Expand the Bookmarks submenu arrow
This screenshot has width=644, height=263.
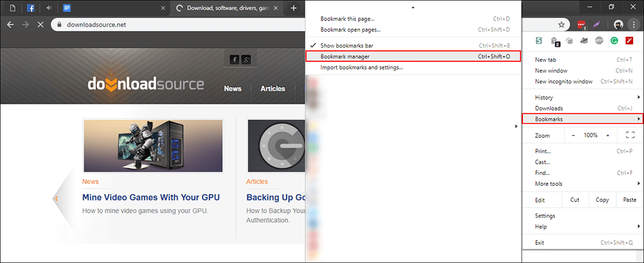[639, 119]
